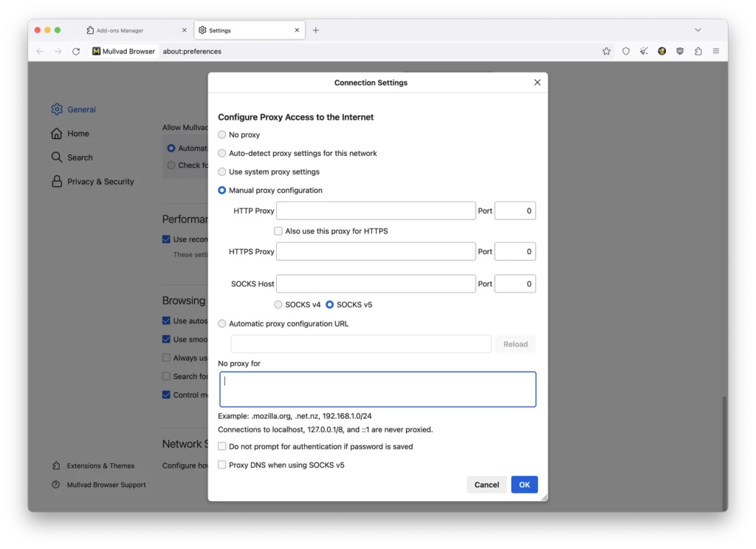The image size is (756, 549).
Task: Switch to the Settings tab
Action: 250,30
